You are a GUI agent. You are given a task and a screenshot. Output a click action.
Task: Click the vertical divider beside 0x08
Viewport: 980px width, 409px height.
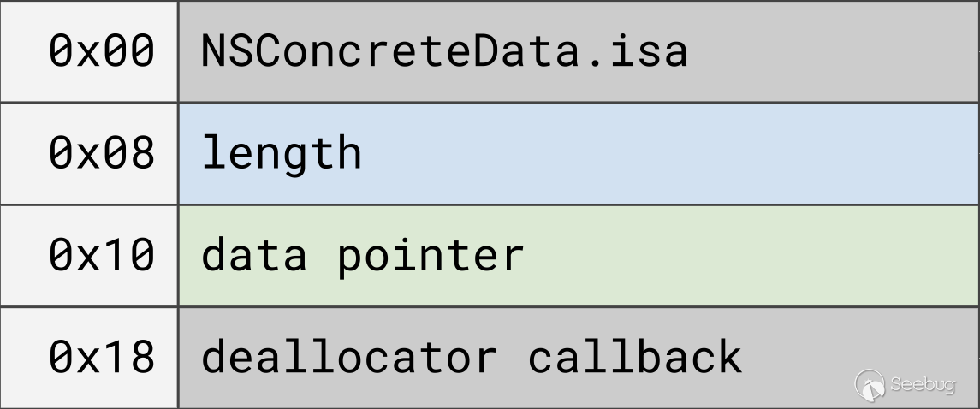[x=178, y=153]
